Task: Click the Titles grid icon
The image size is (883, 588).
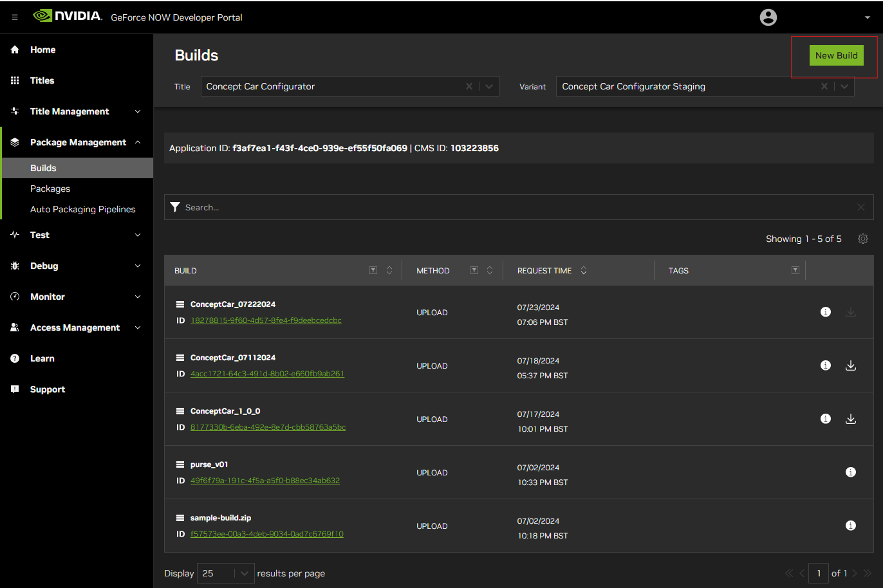Action: click(x=15, y=80)
